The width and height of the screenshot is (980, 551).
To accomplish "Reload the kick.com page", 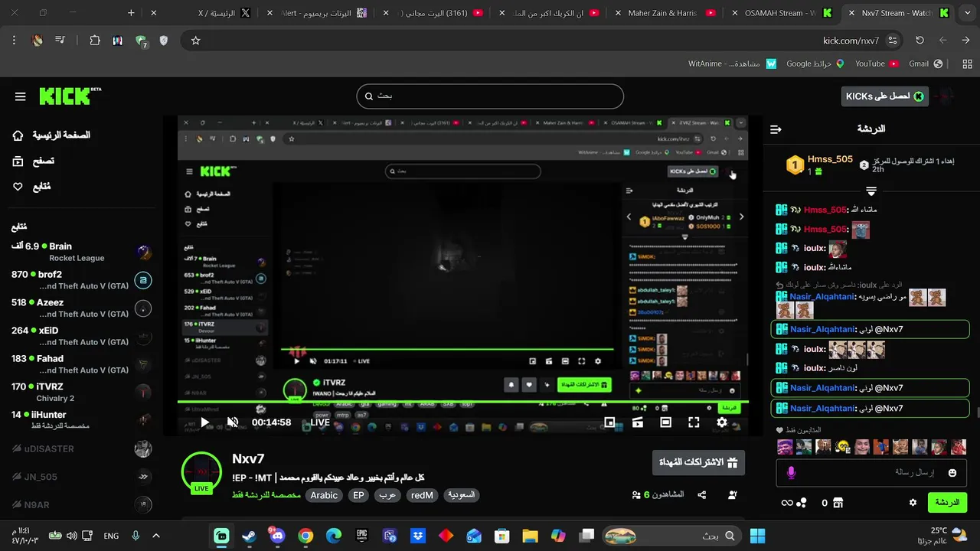I will click(920, 41).
